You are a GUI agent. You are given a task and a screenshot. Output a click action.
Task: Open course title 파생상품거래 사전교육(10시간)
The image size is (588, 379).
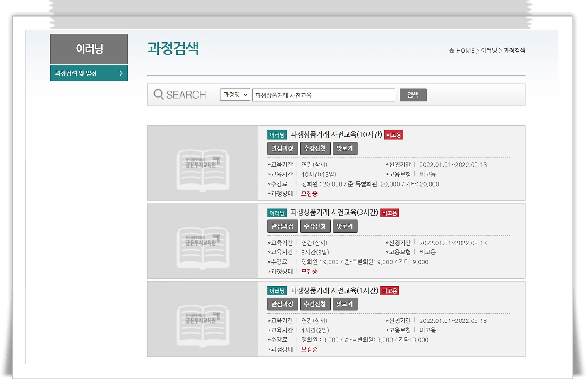pyautogui.click(x=336, y=135)
